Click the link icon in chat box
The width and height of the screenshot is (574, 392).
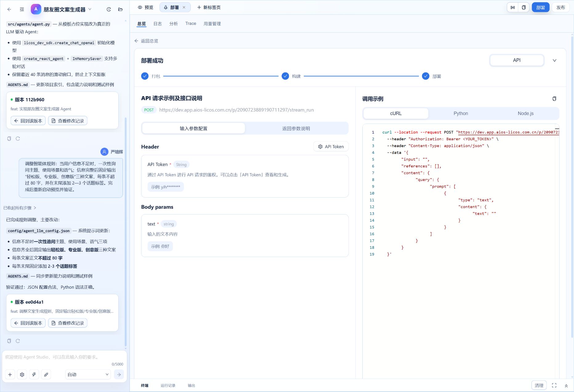46,375
